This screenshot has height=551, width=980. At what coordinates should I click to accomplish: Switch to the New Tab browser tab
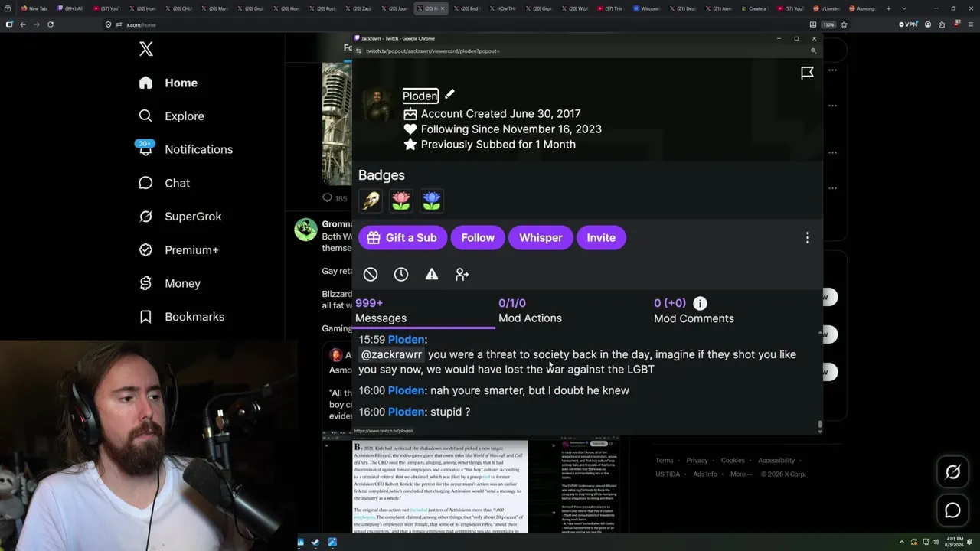34,8
